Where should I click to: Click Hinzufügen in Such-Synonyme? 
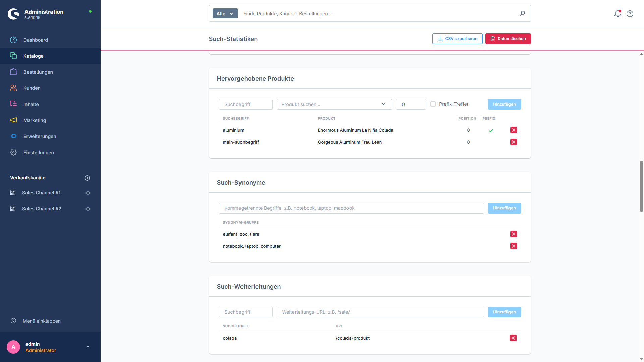point(504,208)
